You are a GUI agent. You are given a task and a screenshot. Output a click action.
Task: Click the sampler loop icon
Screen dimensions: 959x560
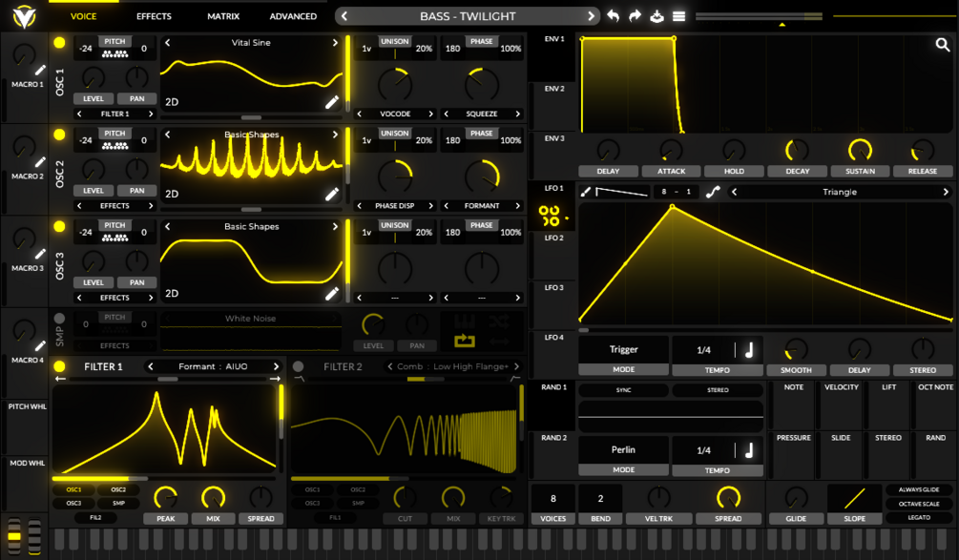[x=464, y=341]
